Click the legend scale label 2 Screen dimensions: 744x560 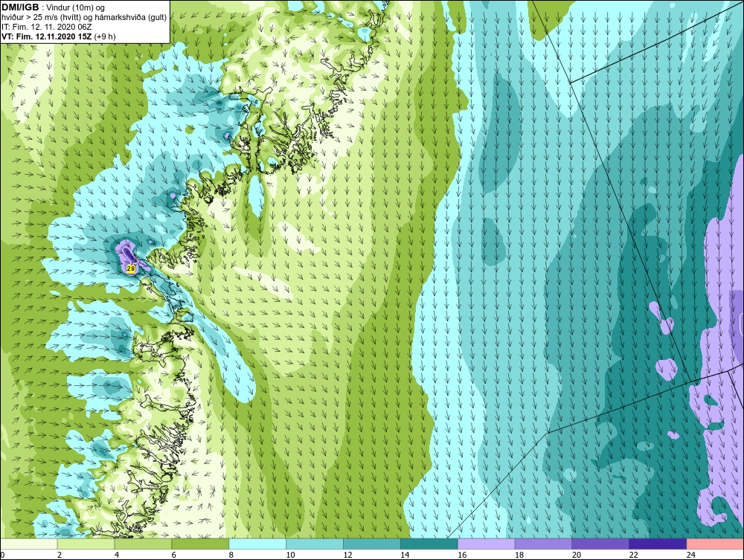(x=60, y=555)
